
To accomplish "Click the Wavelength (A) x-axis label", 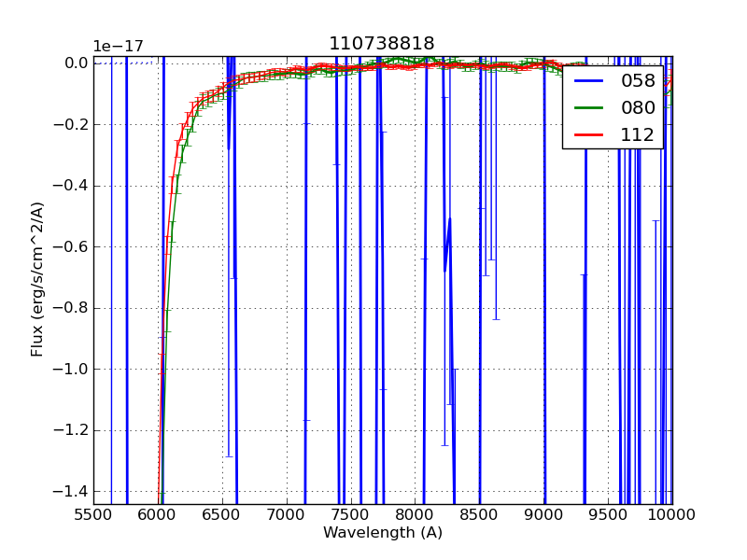I will click(383, 533).
